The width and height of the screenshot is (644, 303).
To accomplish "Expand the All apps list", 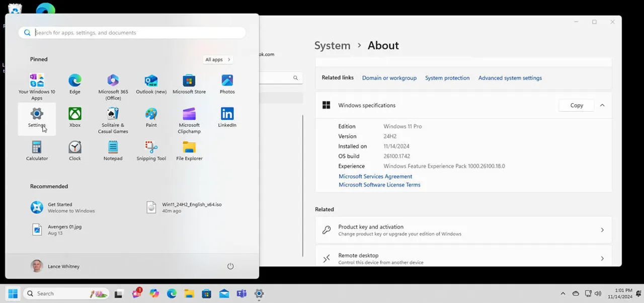I will tap(218, 59).
